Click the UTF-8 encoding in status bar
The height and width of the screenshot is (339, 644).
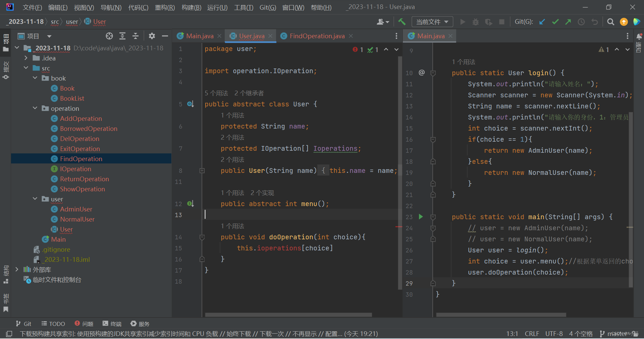click(x=554, y=334)
